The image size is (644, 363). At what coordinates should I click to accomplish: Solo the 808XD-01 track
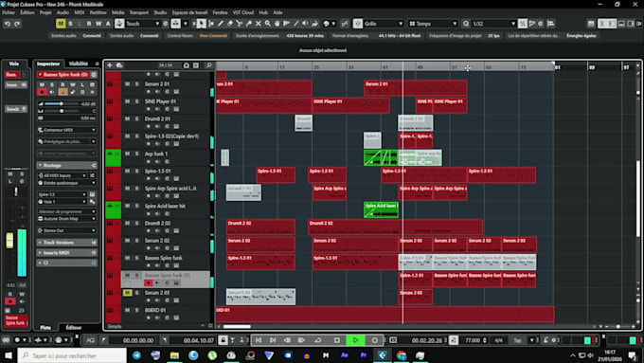(136, 310)
